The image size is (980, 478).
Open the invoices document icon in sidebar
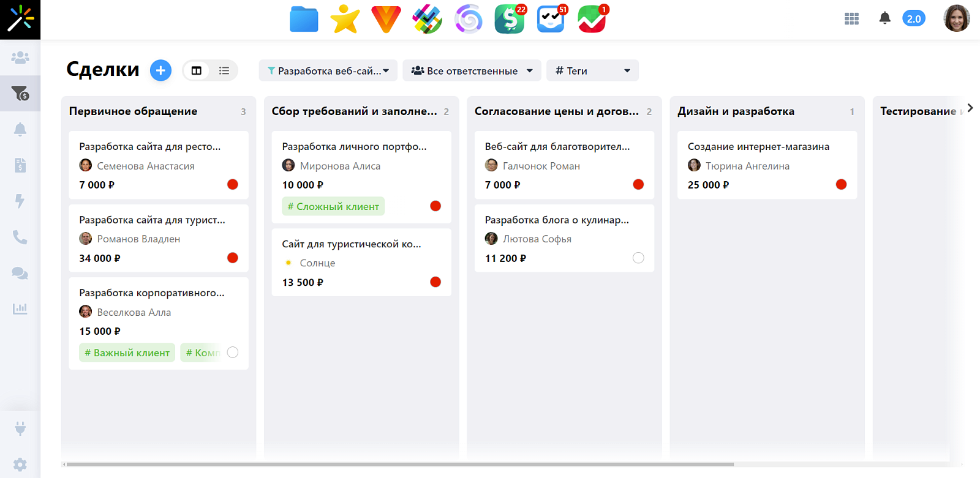(20, 165)
